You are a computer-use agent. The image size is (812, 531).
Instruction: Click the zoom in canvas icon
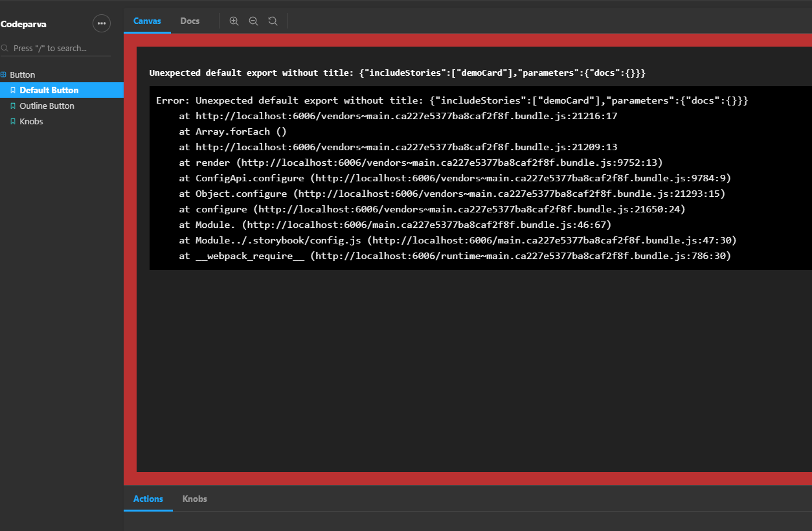[x=234, y=20]
